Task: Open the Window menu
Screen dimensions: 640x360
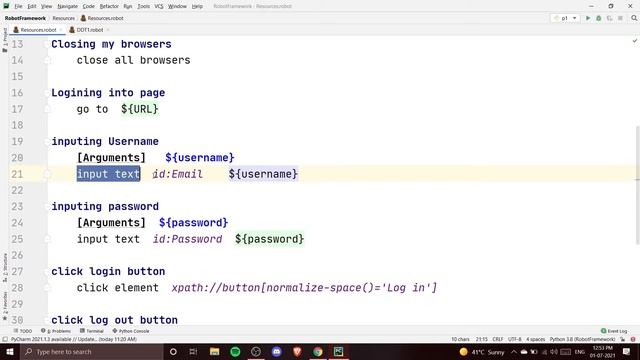Action: tap(177, 6)
